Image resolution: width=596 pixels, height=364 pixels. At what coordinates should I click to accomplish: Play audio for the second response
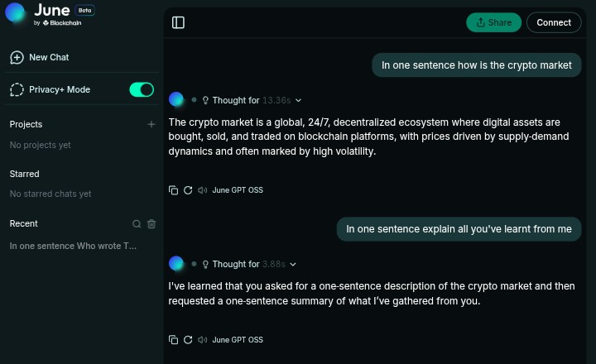[202, 340]
